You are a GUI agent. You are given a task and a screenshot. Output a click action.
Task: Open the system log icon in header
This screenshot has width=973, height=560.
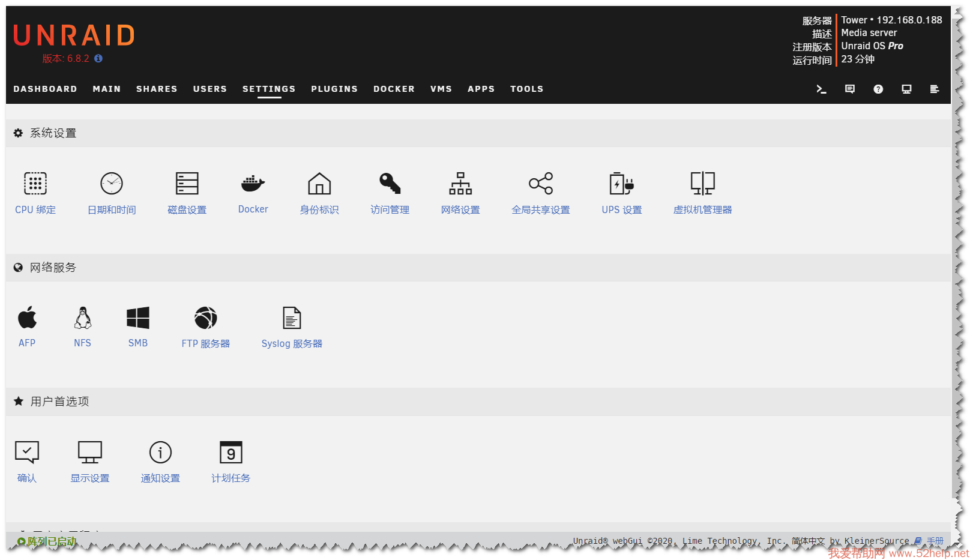point(935,89)
